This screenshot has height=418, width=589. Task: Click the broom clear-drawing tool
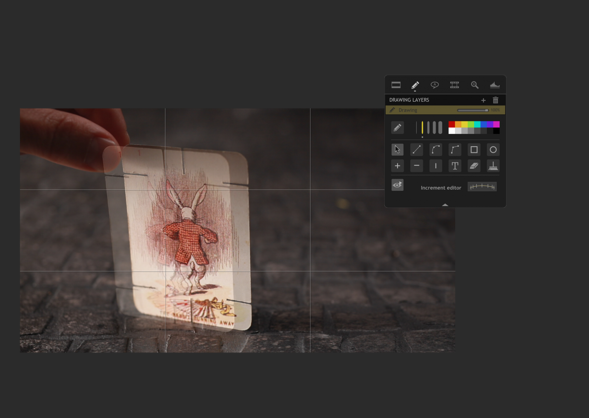pos(493,166)
